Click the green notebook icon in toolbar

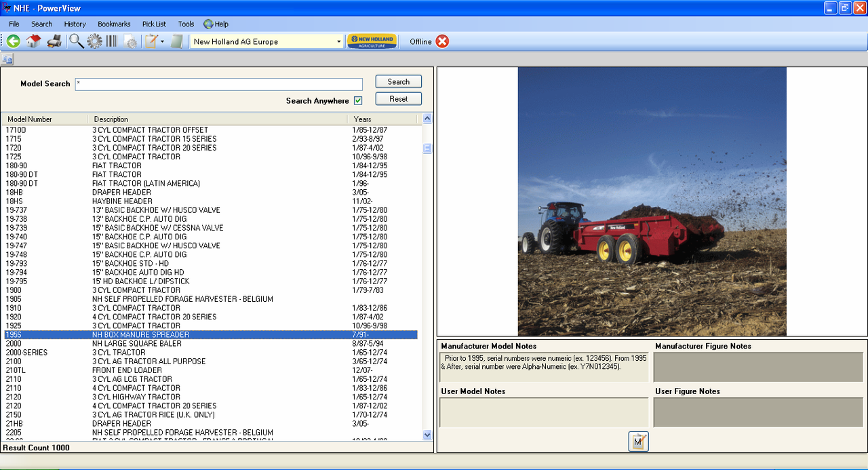[x=177, y=41]
